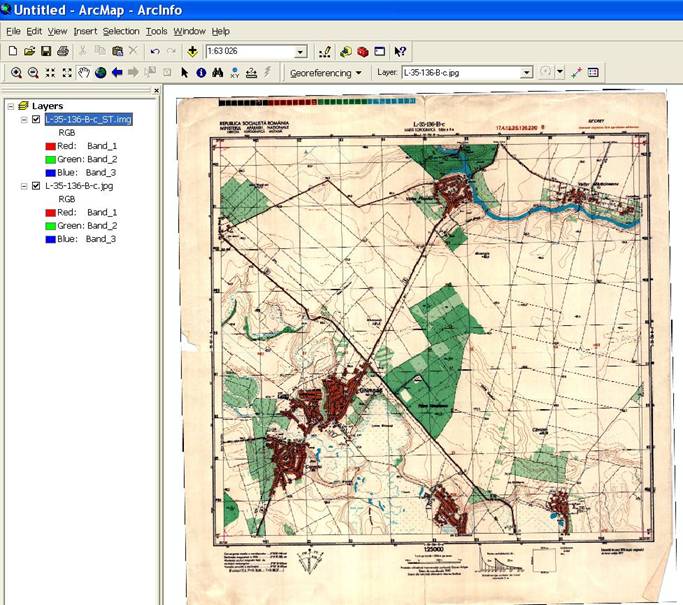Activate the Identify info tool

tap(201, 73)
